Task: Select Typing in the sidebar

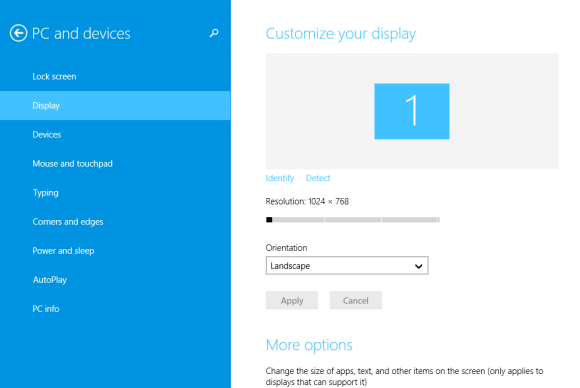Action: [115, 193]
